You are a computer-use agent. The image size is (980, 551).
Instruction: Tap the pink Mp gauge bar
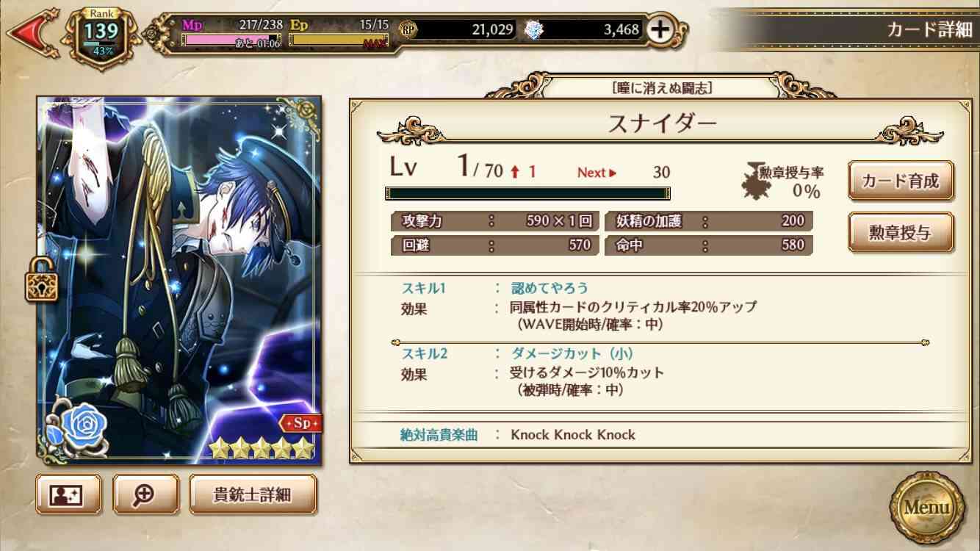[231, 41]
